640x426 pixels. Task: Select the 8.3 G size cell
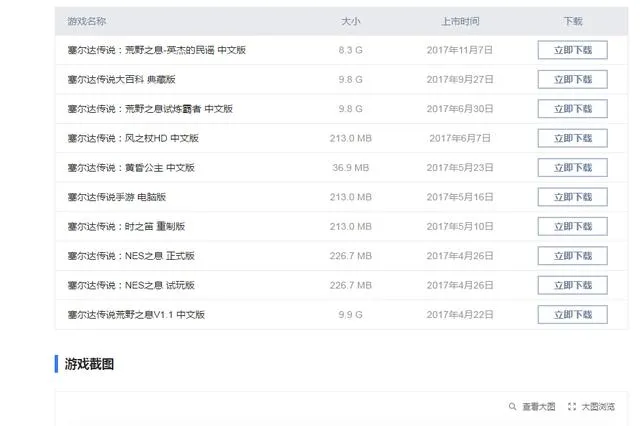click(351, 50)
